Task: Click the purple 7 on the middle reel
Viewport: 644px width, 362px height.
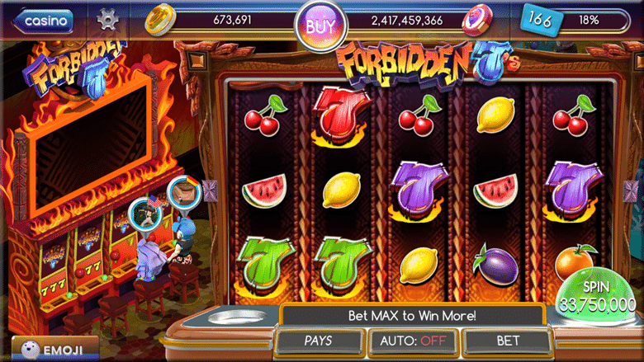Action: coord(418,190)
